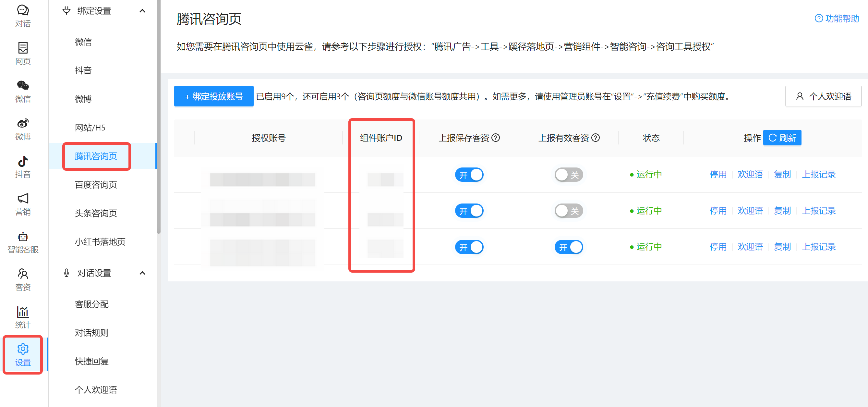
Task: Collapse the 绑定设置 section
Action: 142,11
